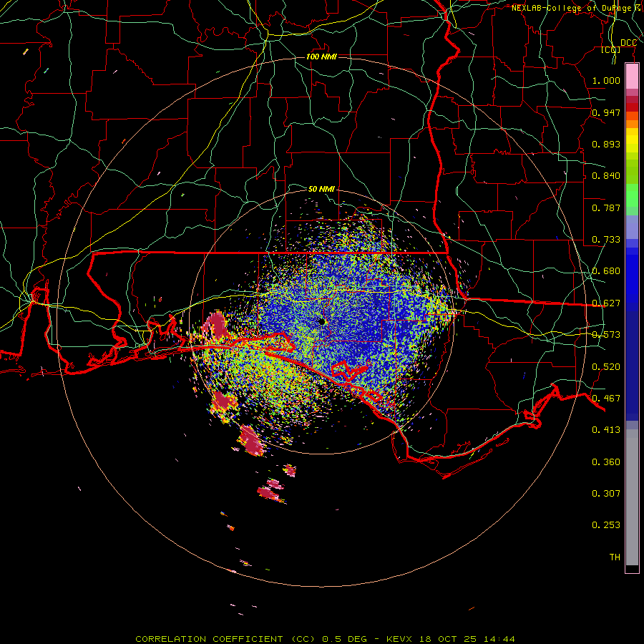Click the "100 NMI" range ring label
The width and height of the screenshot is (644, 644).
tap(321, 57)
